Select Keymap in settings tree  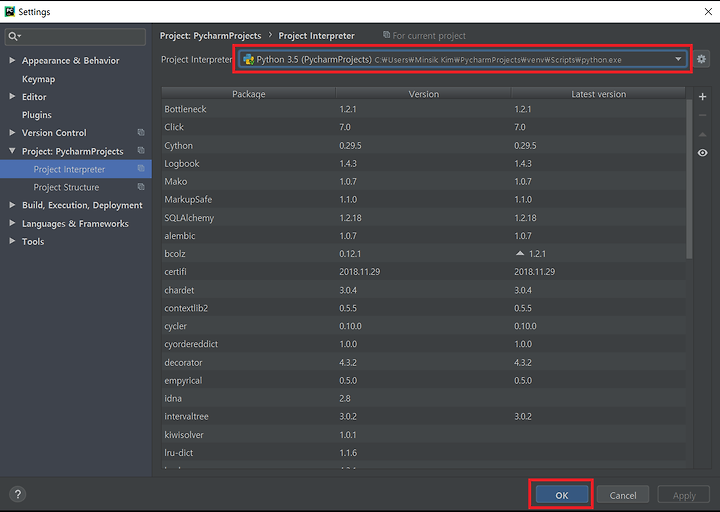click(x=39, y=79)
